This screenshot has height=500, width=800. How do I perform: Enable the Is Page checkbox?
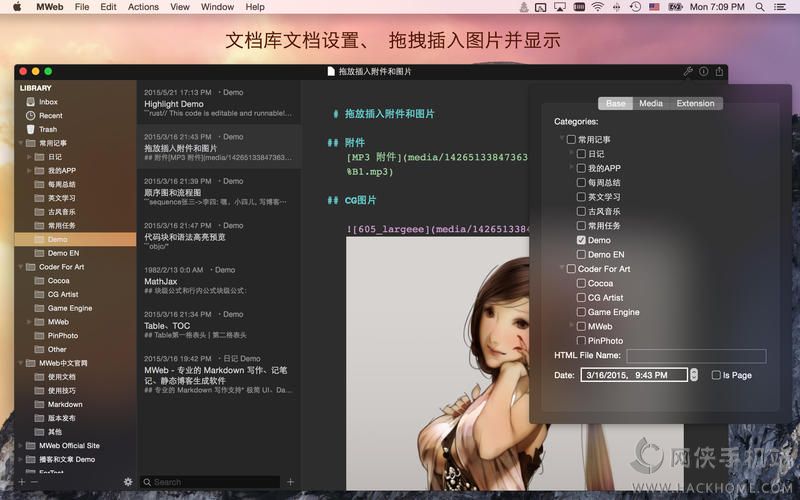click(x=716, y=375)
